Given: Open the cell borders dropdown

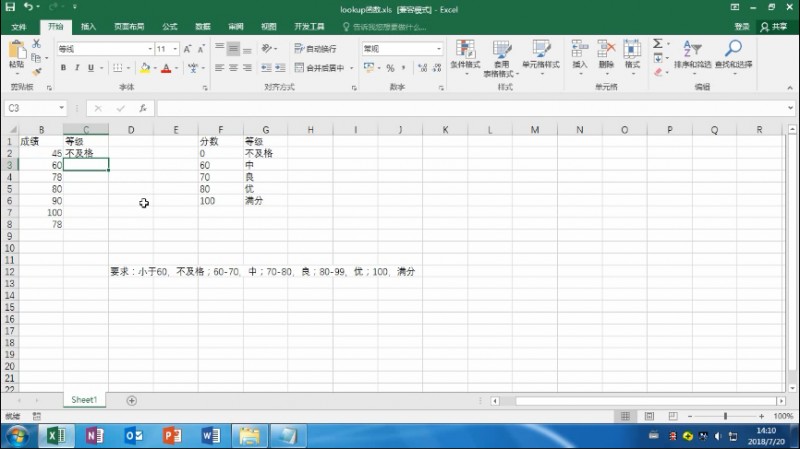Looking at the screenshot, I should pos(128,68).
